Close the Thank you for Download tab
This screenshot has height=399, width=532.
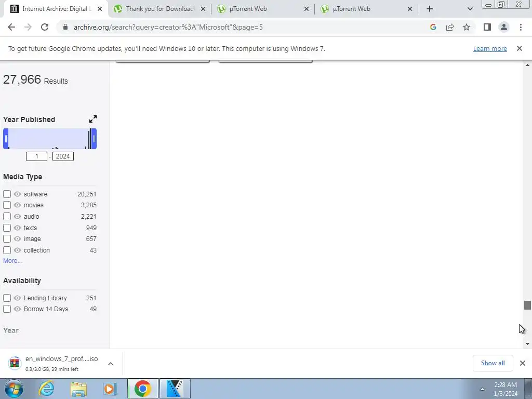[203, 9]
